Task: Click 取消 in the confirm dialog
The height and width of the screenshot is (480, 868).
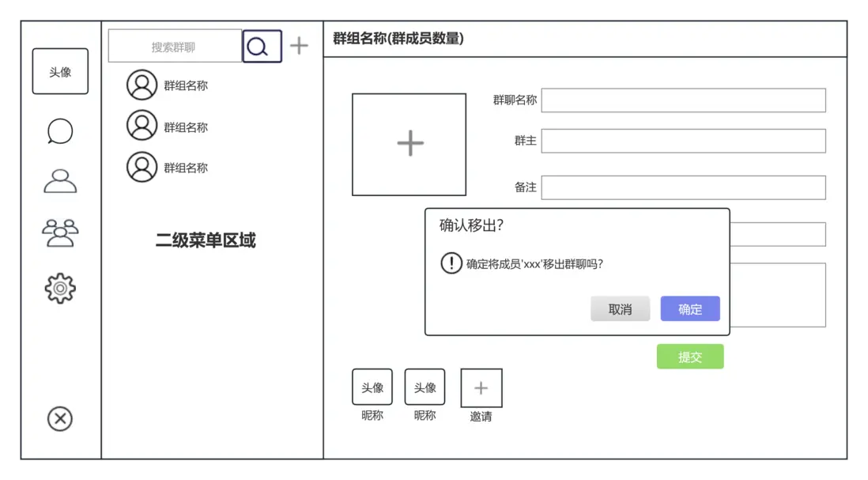Action: (x=620, y=309)
